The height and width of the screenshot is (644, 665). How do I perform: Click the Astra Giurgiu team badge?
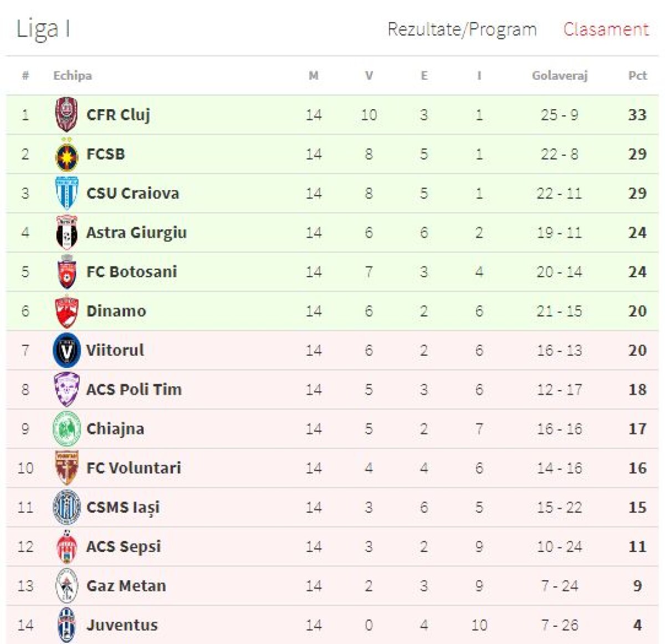(x=66, y=233)
